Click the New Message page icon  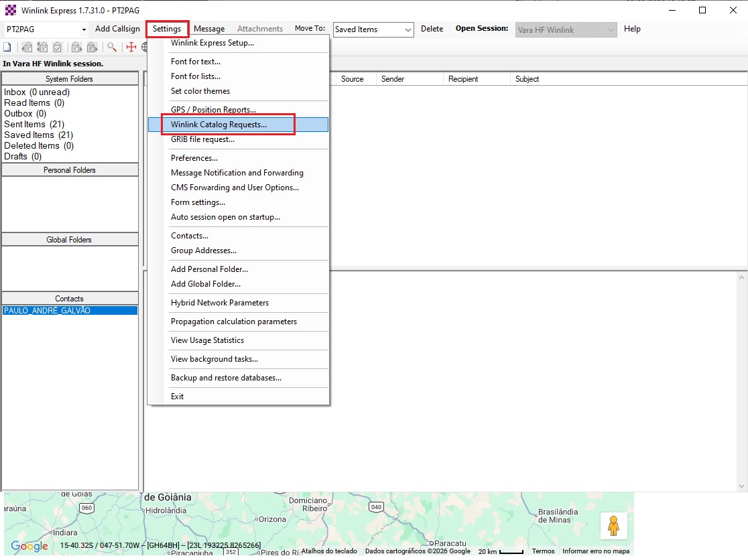click(x=7, y=47)
